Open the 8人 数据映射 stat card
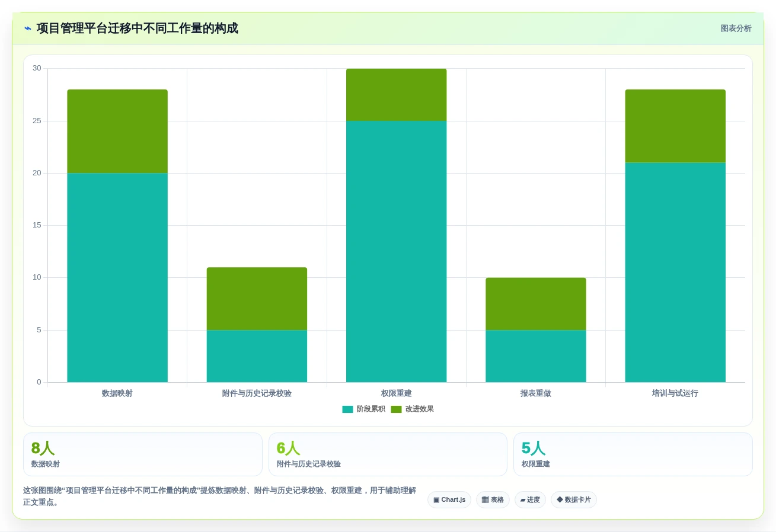 click(143, 454)
